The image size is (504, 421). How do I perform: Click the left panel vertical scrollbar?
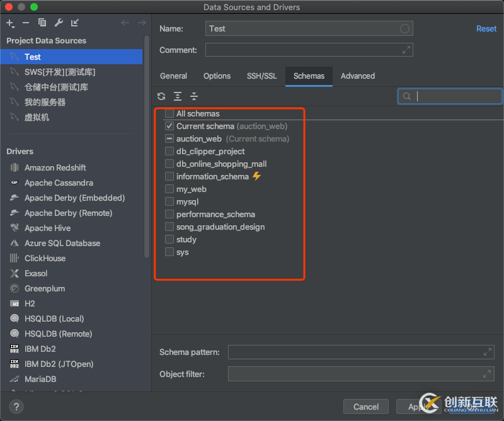tap(147, 146)
